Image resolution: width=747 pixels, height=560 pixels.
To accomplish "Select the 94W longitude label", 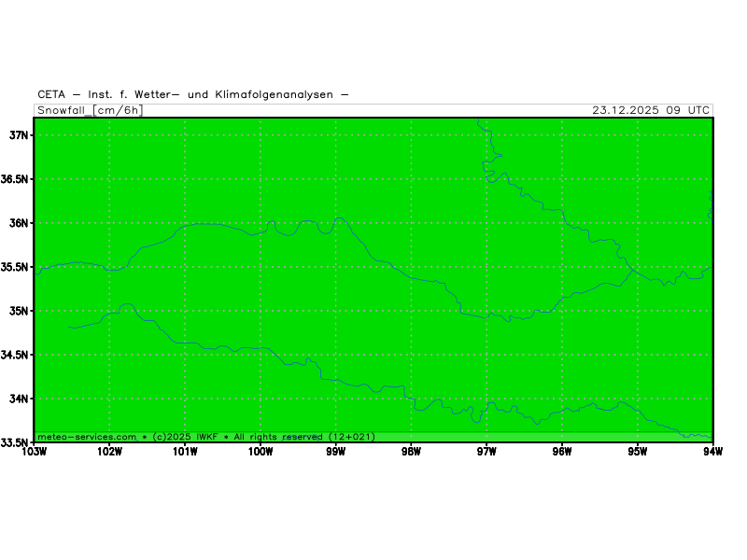I will point(712,453).
